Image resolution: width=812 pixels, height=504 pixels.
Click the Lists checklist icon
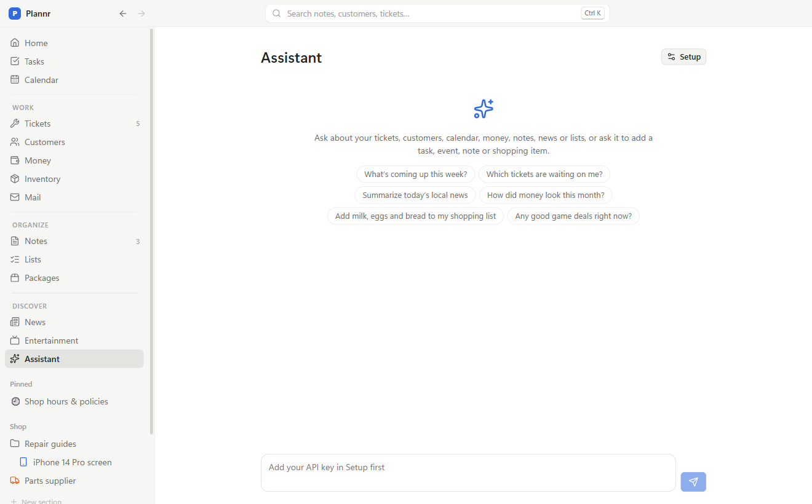tap(15, 259)
